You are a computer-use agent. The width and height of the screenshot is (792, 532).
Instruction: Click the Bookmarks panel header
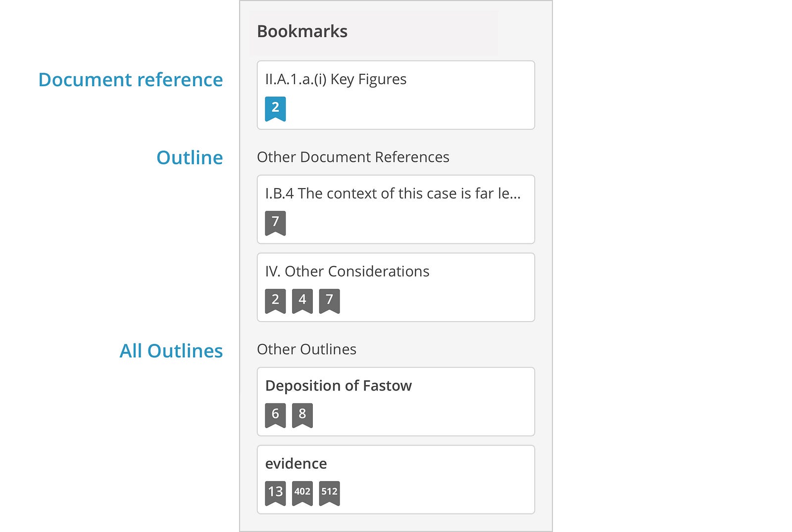click(302, 32)
